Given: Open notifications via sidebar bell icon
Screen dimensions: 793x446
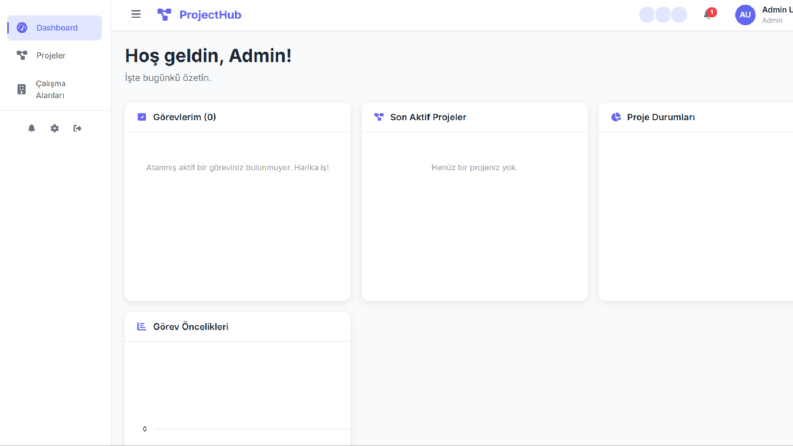Looking at the screenshot, I should pyautogui.click(x=31, y=128).
